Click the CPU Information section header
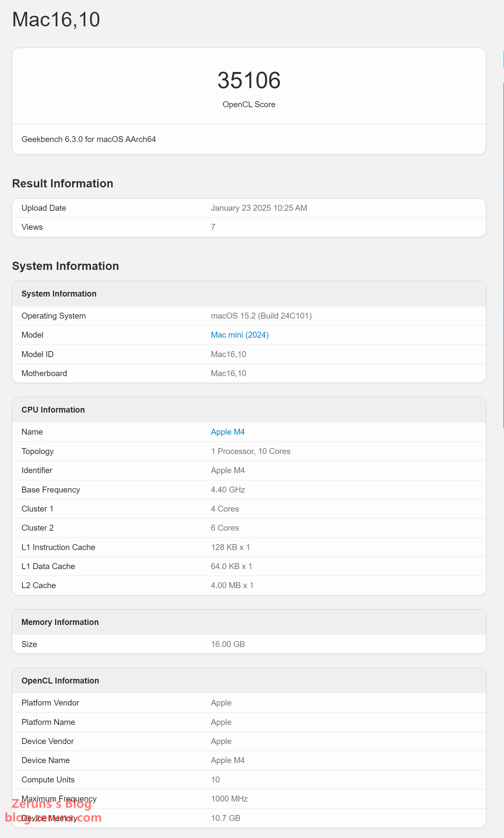 (53, 410)
